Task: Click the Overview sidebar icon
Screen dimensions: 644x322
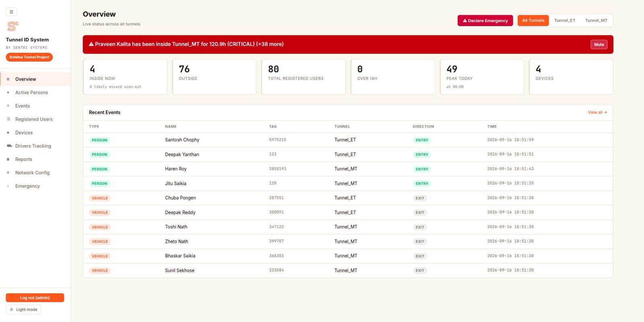Action: pyautogui.click(x=8, y=79)
